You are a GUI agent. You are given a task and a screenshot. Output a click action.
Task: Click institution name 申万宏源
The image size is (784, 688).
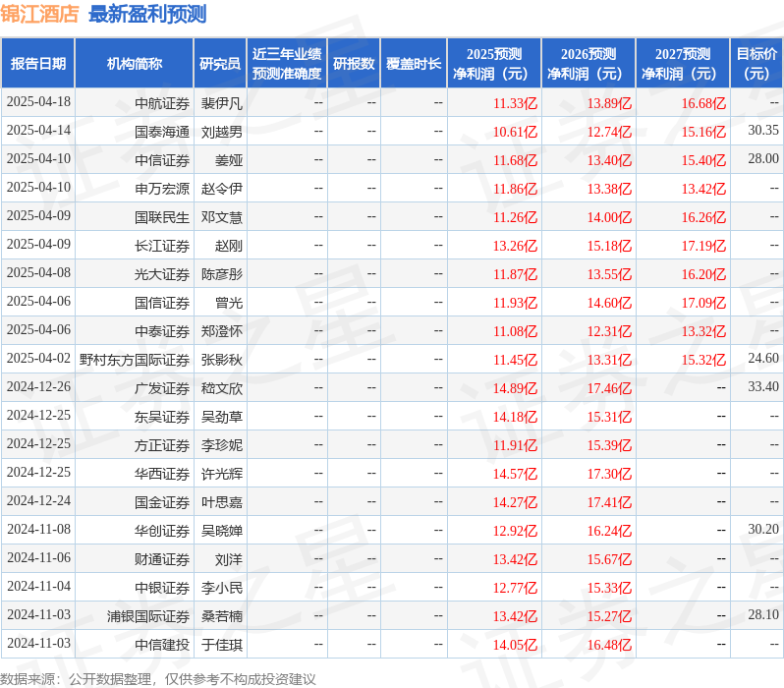pos(162,189)
